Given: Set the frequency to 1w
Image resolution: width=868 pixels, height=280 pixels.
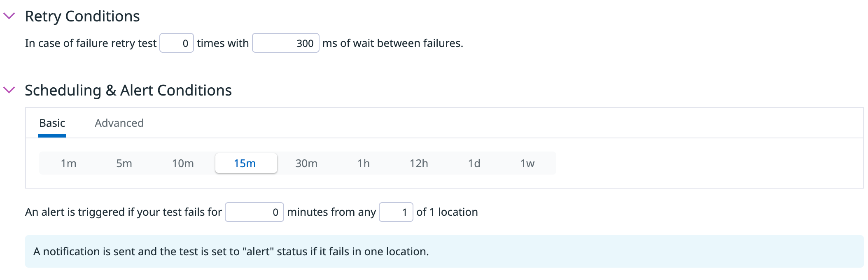Looking at the screenshot, I should tap(527, 163).
